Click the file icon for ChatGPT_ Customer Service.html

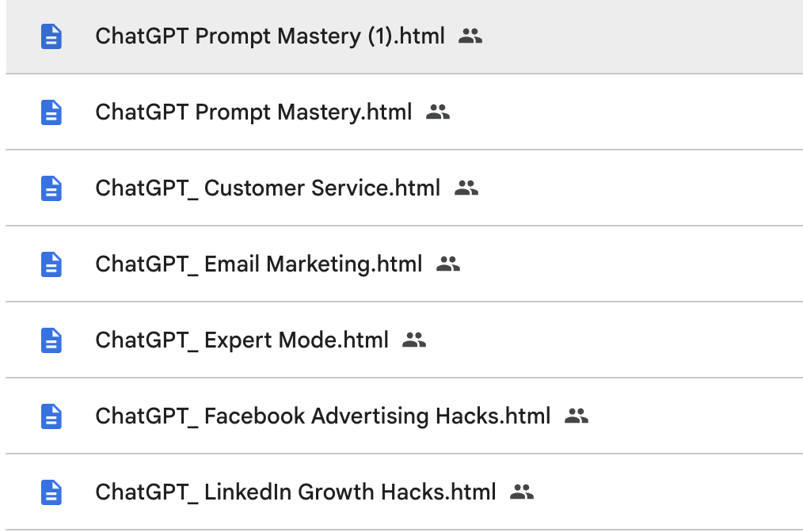click(x=51, y=188)
